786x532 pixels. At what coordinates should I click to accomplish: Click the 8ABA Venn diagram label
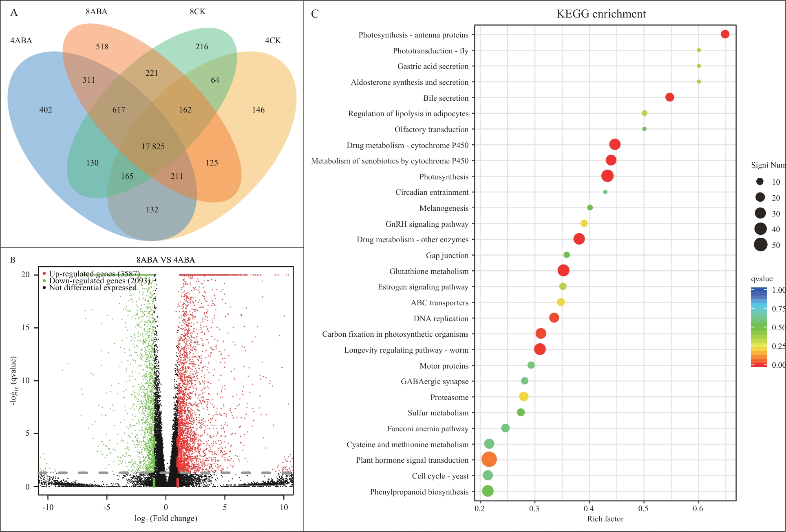[x=97, y=12]
